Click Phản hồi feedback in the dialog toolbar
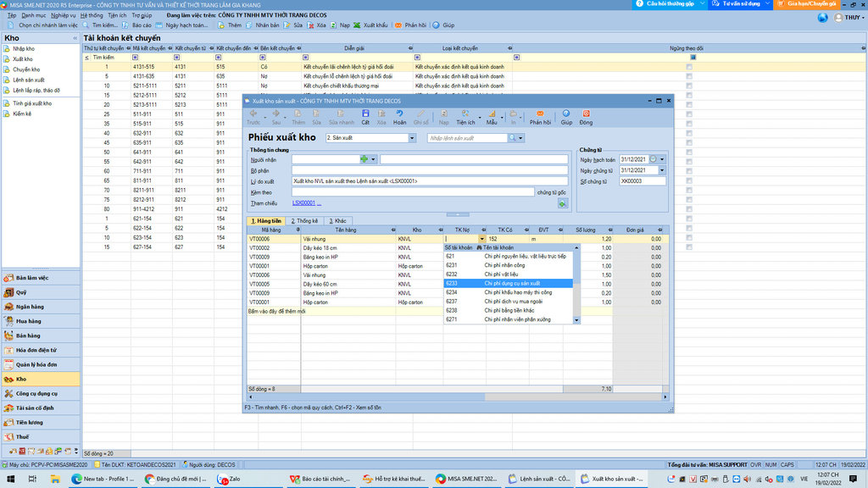Screen dimensions: 868x488 coord(540,117)
